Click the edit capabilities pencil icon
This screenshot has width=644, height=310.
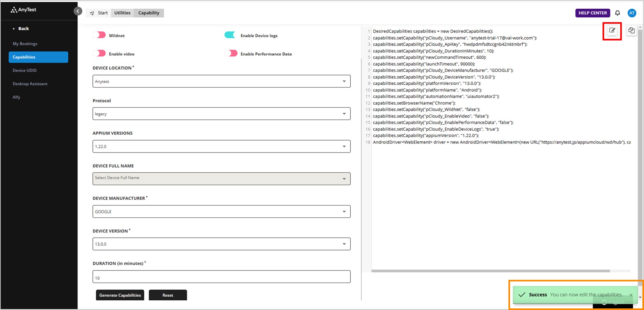(612, 31)
